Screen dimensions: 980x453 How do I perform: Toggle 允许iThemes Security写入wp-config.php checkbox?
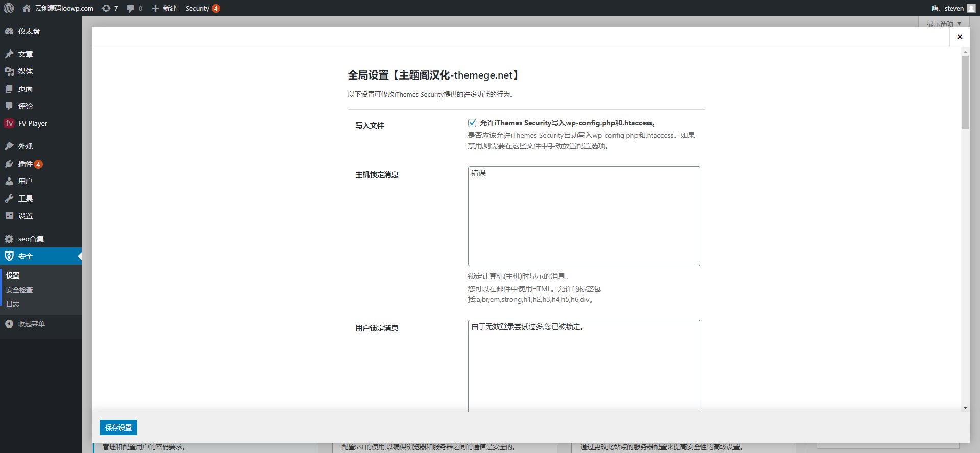tap(472, 123)
